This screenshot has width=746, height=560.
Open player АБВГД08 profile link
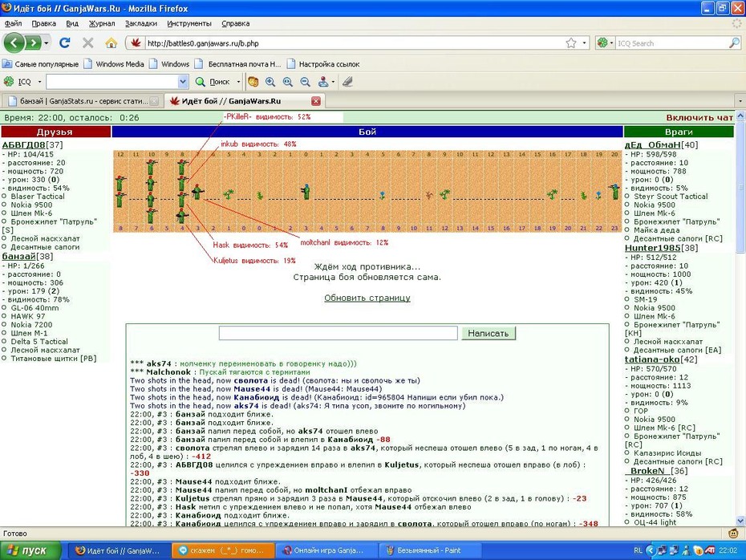[23, 144]
